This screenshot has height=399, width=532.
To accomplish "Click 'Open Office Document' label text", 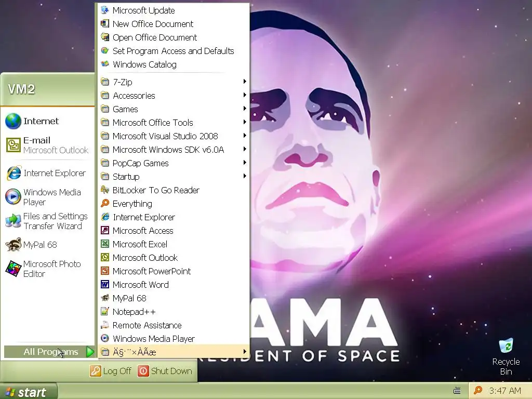I will [155, 37].
